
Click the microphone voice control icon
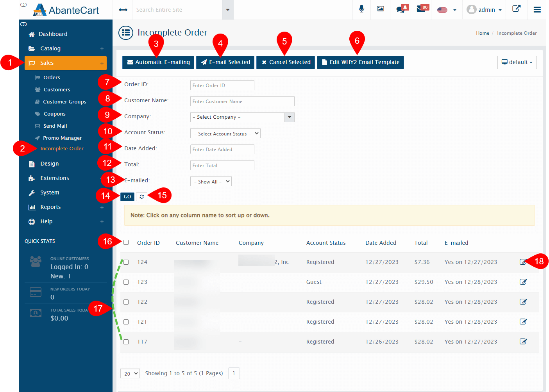click(361, 9)
